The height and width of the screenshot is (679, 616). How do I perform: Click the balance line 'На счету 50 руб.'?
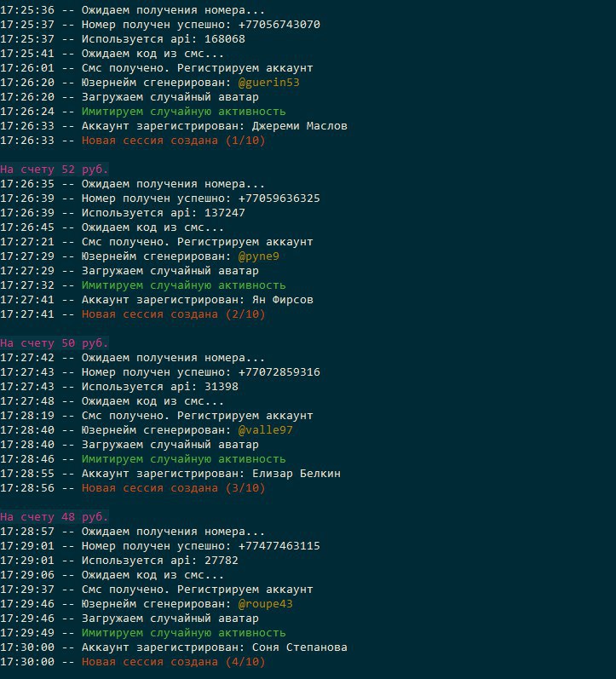pos(55,343)
